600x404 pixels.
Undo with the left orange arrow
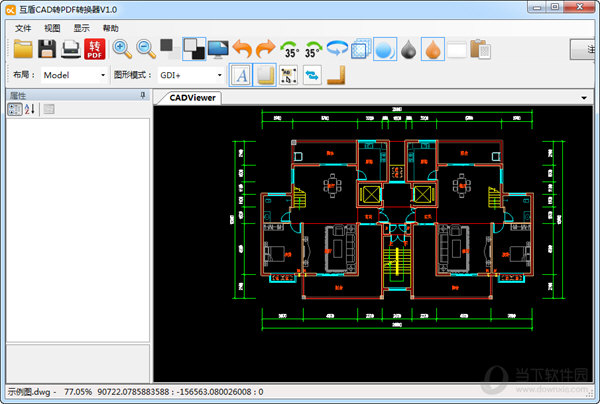tap(242, 49)
